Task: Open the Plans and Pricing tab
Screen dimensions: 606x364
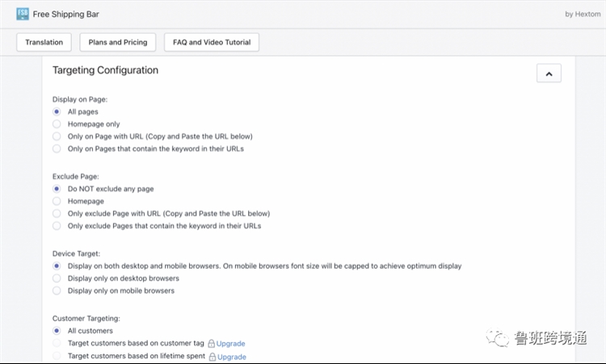Action: click(x=117, y=42)
